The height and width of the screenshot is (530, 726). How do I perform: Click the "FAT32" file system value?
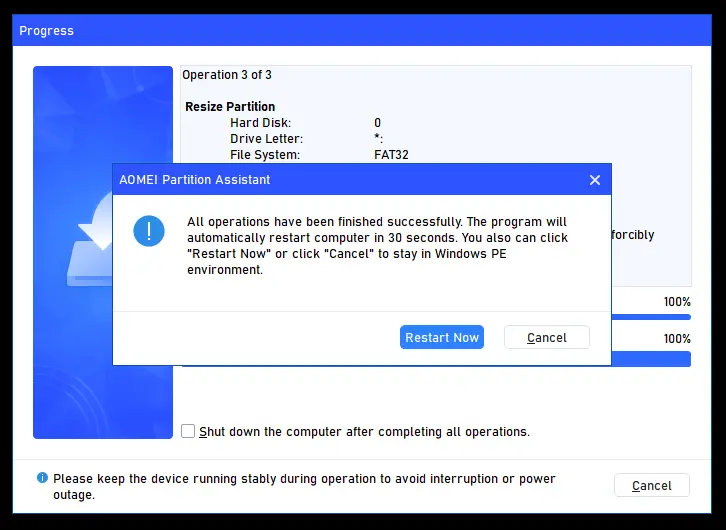tap(391, 155)
